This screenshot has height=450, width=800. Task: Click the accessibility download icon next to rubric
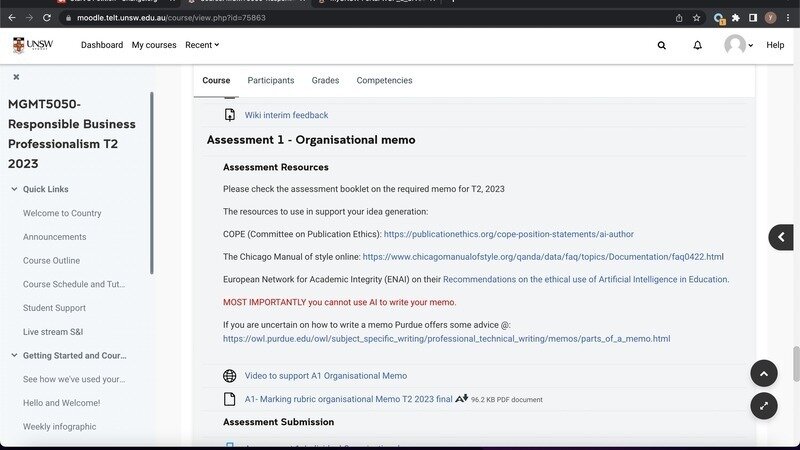pos(461,398)
